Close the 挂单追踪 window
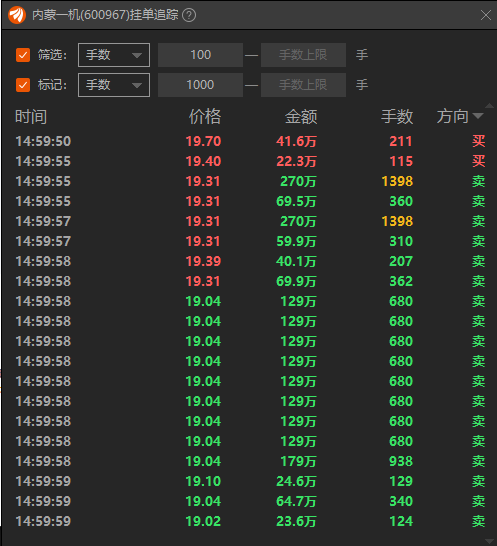The width and height of the screenshot is (497, 546). point(486,15)
